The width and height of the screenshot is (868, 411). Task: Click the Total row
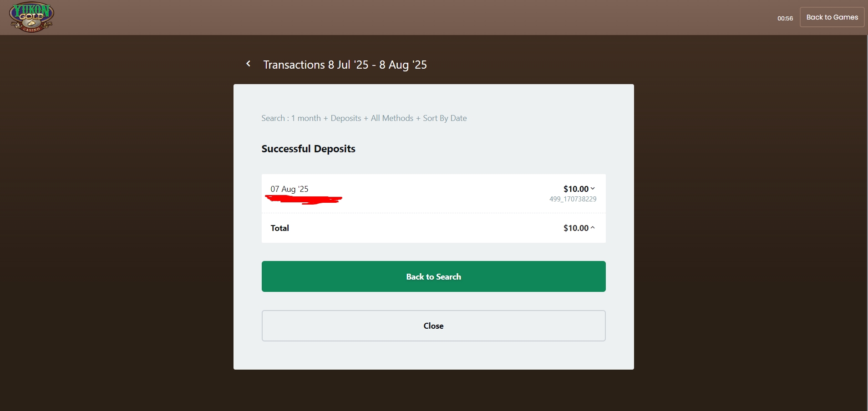tap(433, 228)
